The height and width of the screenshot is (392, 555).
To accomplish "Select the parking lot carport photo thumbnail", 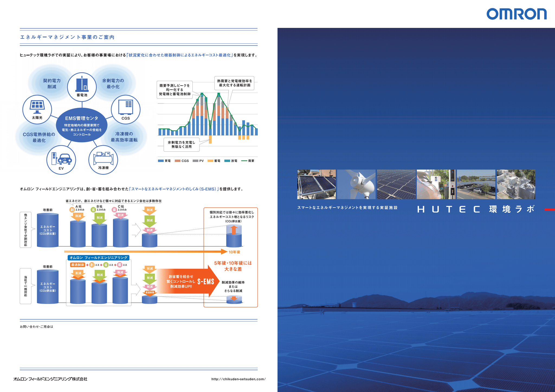I will (x=476, y=184).
